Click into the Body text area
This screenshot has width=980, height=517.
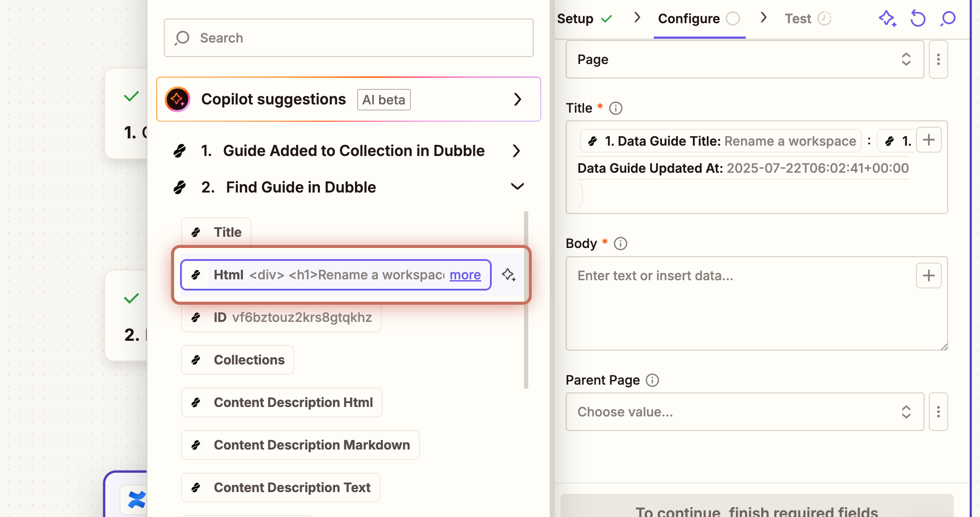click(x=757, y=303)
